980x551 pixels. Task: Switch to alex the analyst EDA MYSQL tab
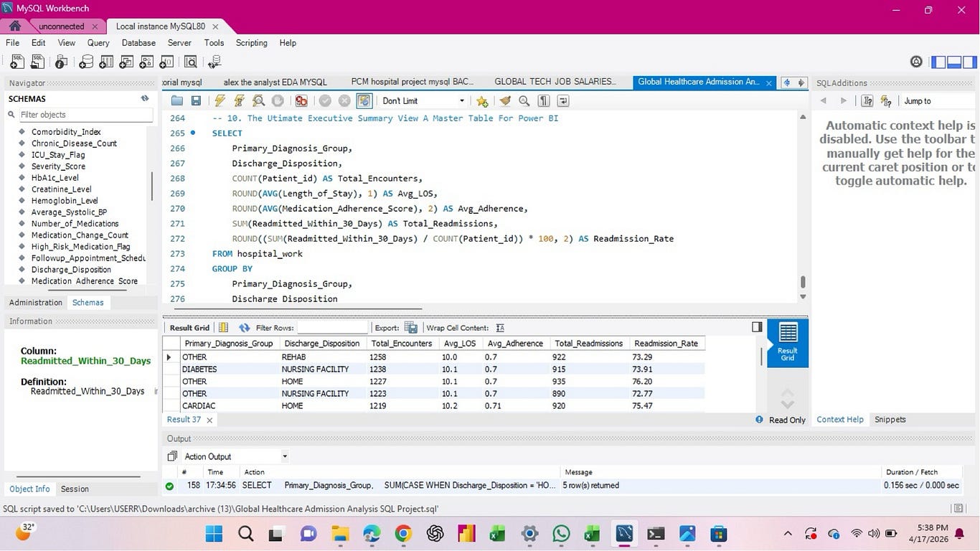coord(275,83)
